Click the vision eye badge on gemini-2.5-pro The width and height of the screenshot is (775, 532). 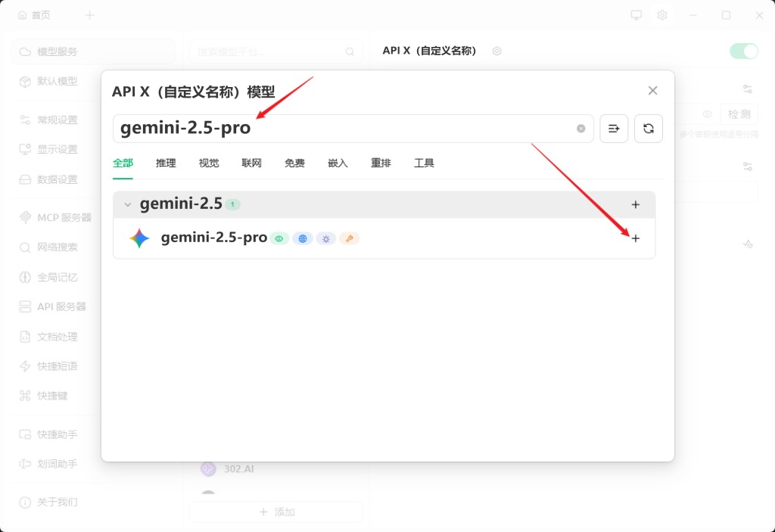[279, 239]
